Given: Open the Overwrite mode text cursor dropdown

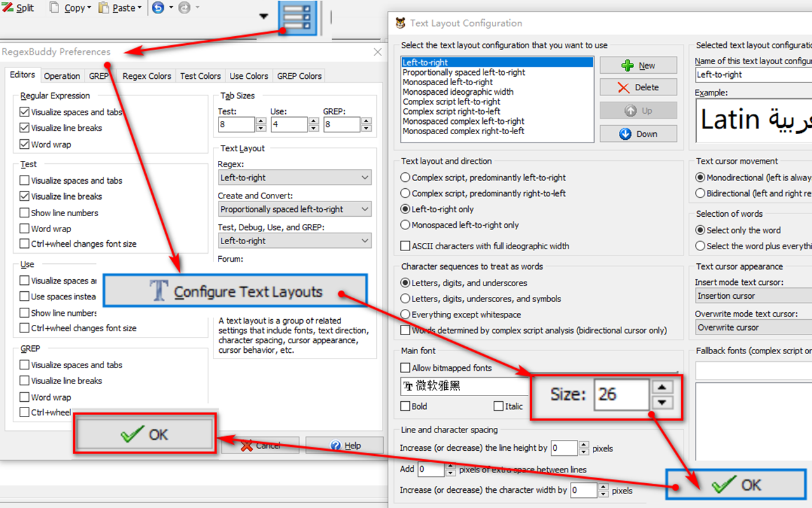Looking at the screenshot, I should coord(754,328).
